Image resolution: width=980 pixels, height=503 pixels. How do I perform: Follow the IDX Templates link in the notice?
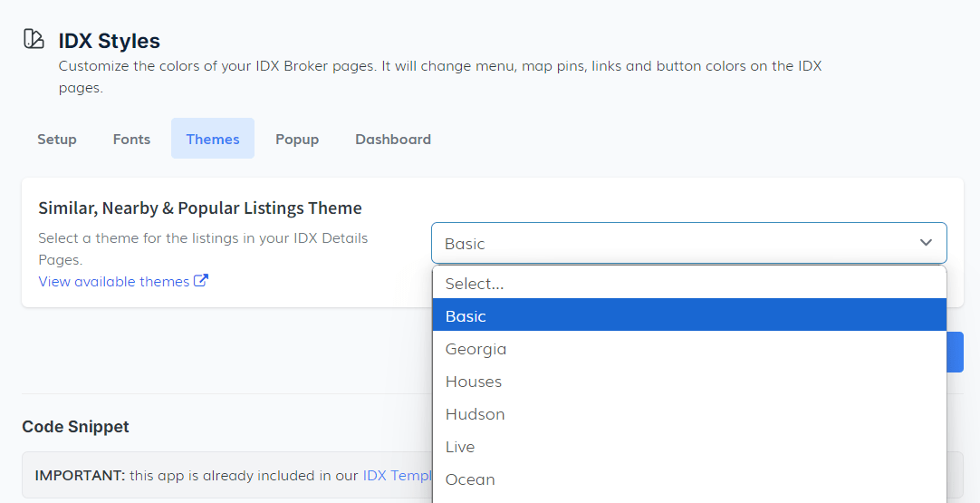(x=397, y=475)
